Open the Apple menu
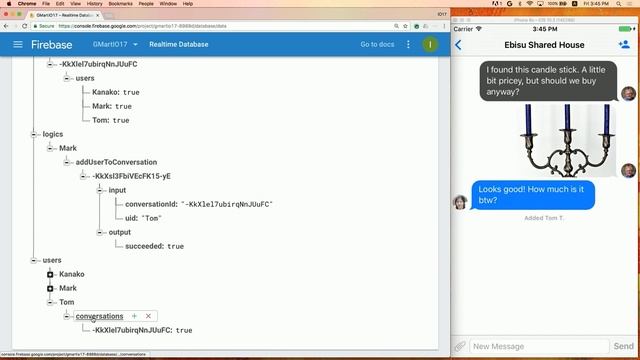 click(x=9, y=4)
